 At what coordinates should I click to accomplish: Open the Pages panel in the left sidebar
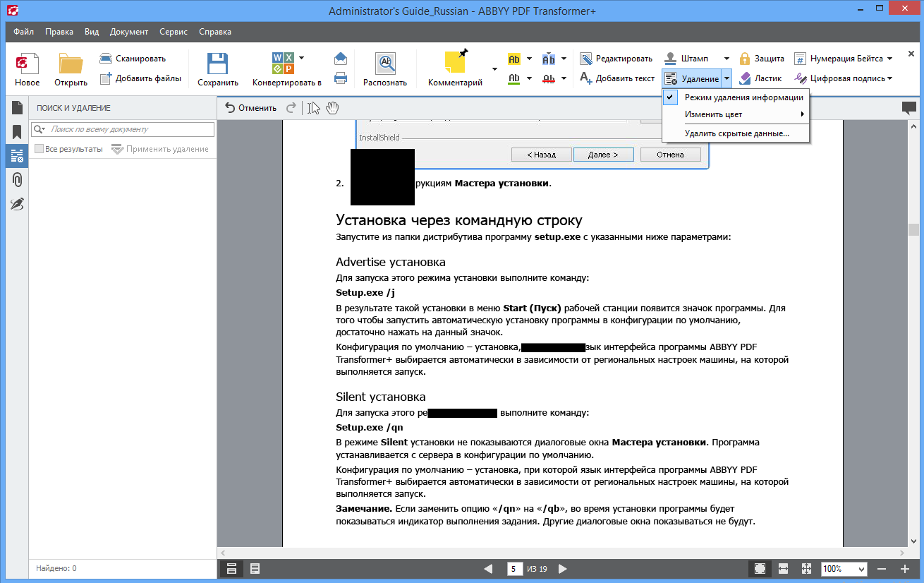point(17,108)
